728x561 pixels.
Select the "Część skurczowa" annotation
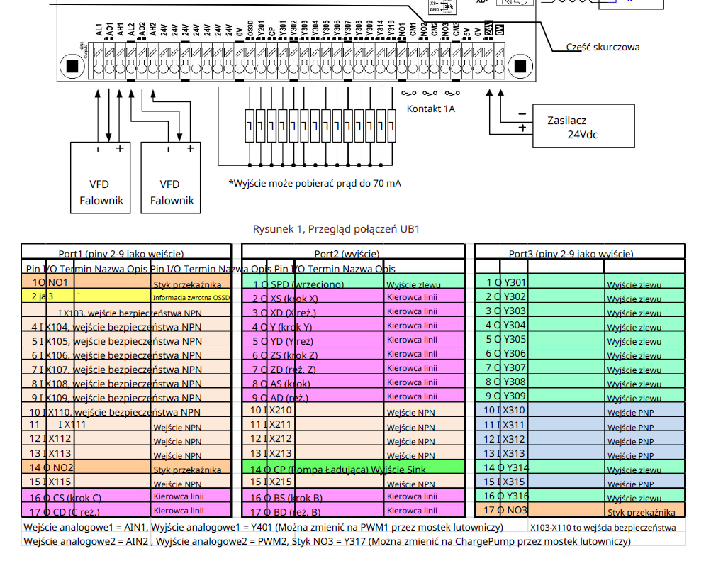[x=603, y=47]
